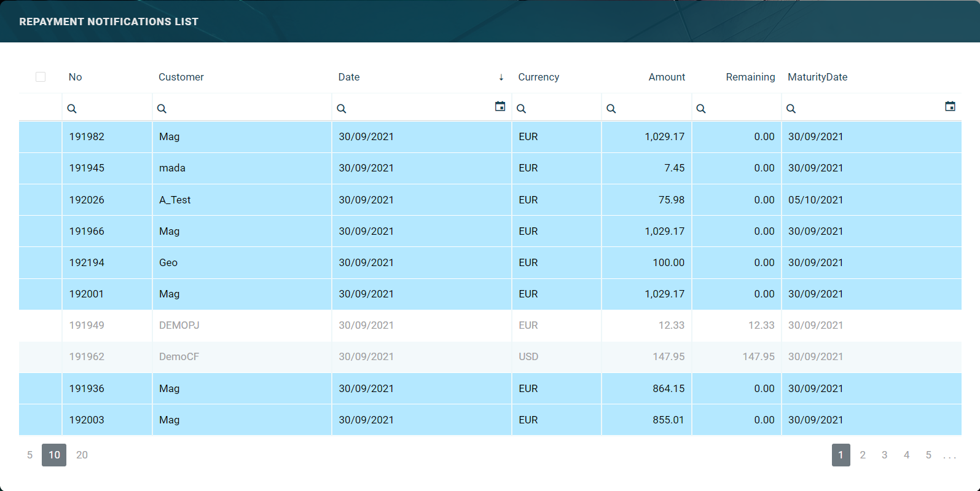
Task: Click the search icon in Remaining filter
Action: [700, 109]
